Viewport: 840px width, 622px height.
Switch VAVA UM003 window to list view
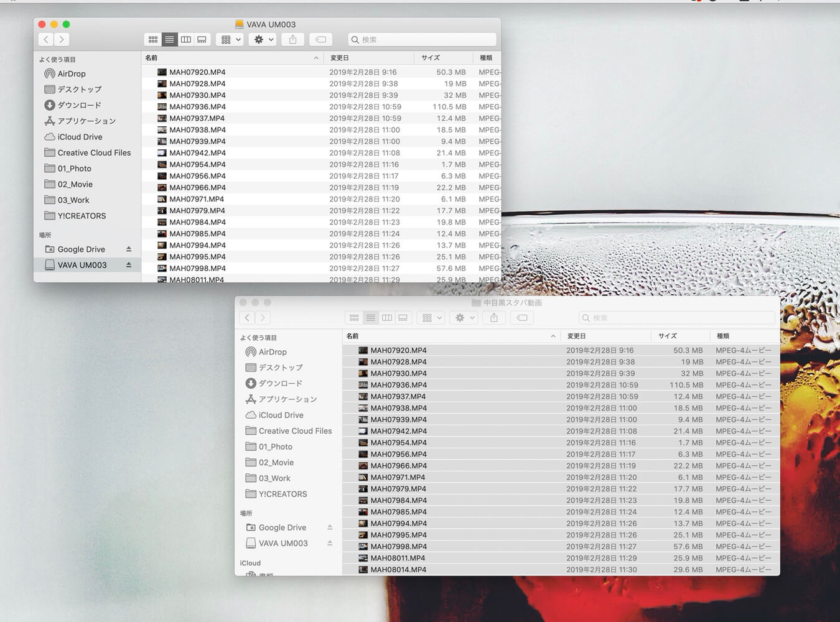point(169,40)
